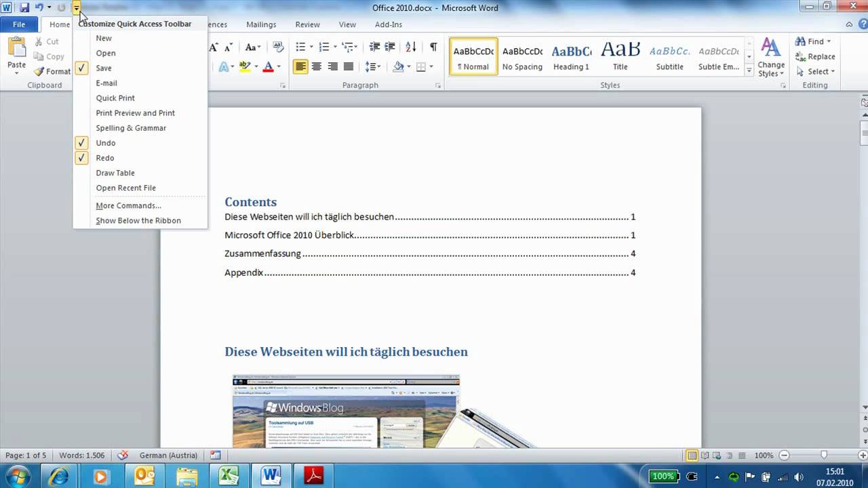Apply the Heading 1 style
The height and width of the screenshot is (488, 868).
(x=571, y=56)
